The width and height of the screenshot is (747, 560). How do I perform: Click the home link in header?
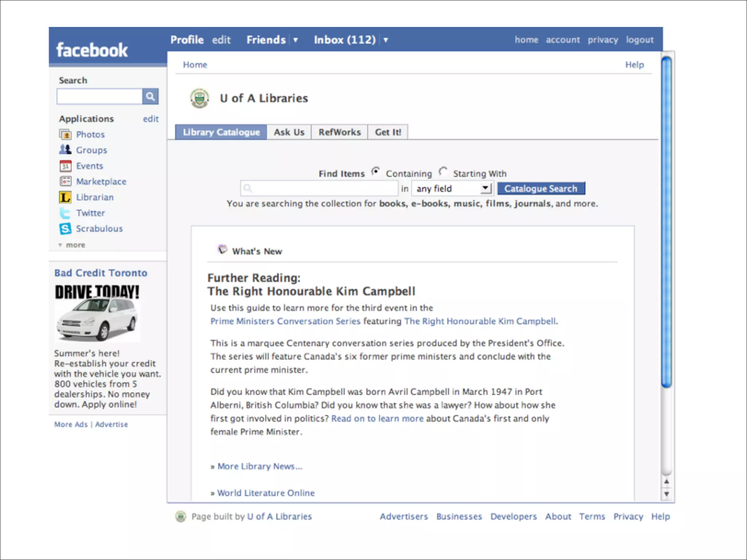[x=526, y=40]
